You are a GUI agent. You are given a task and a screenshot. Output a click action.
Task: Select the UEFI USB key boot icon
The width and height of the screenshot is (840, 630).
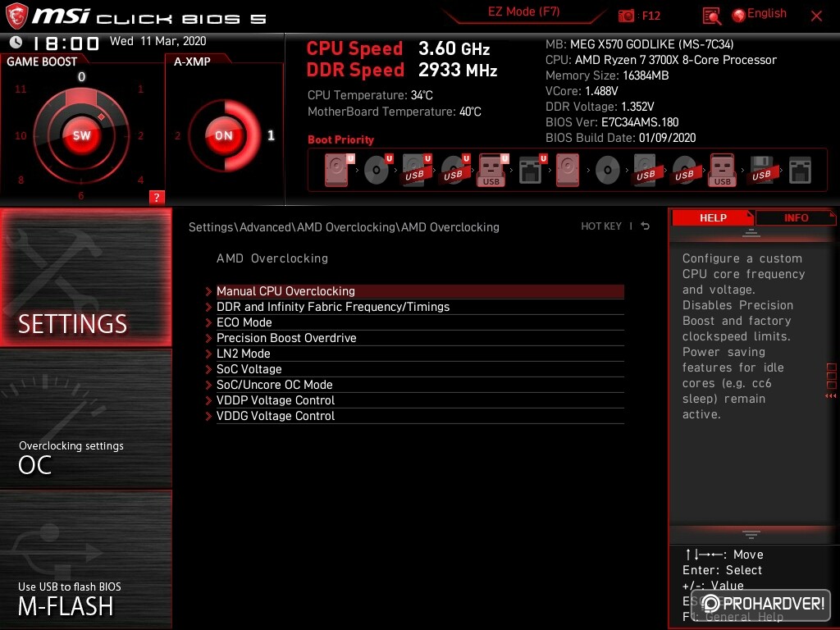click(492, 170)
